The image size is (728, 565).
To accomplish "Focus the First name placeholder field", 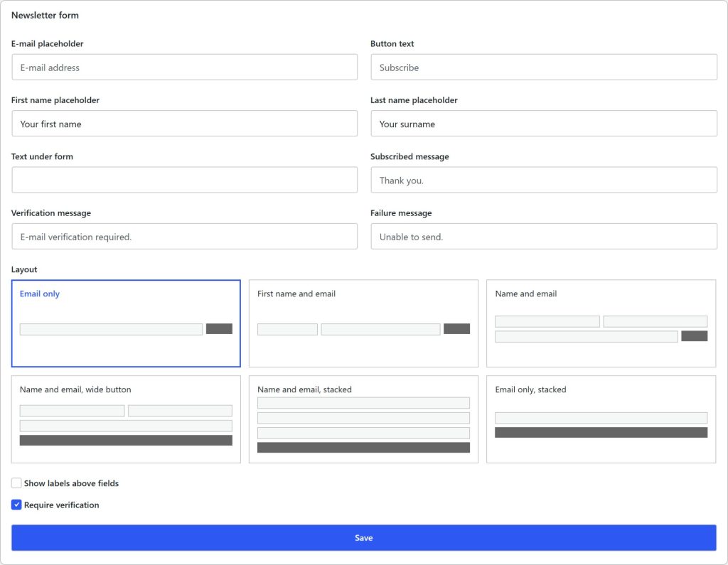I will [x=184, y=124].
